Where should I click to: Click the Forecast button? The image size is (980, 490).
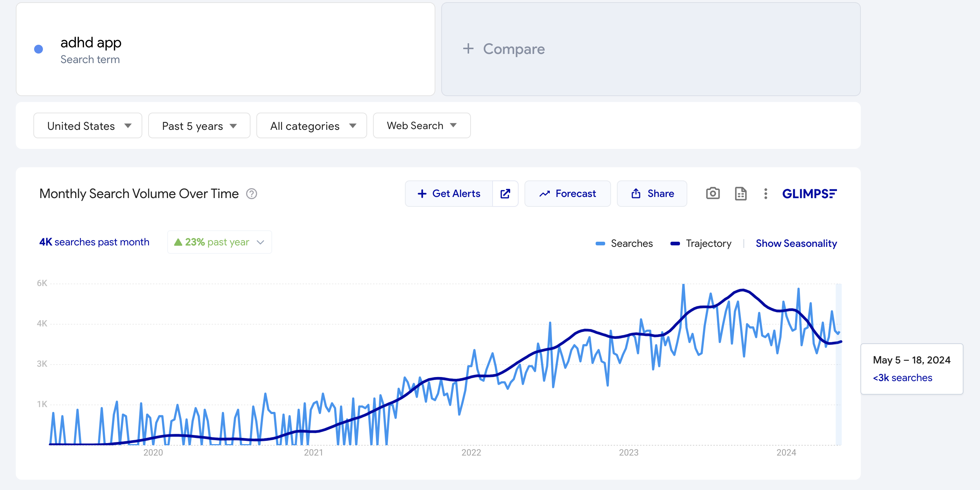tap(567, 193)
